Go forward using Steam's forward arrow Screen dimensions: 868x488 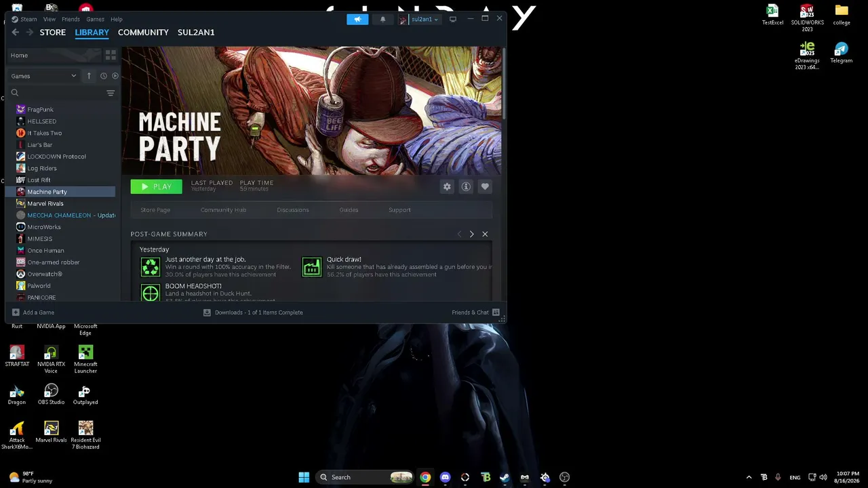30,33
